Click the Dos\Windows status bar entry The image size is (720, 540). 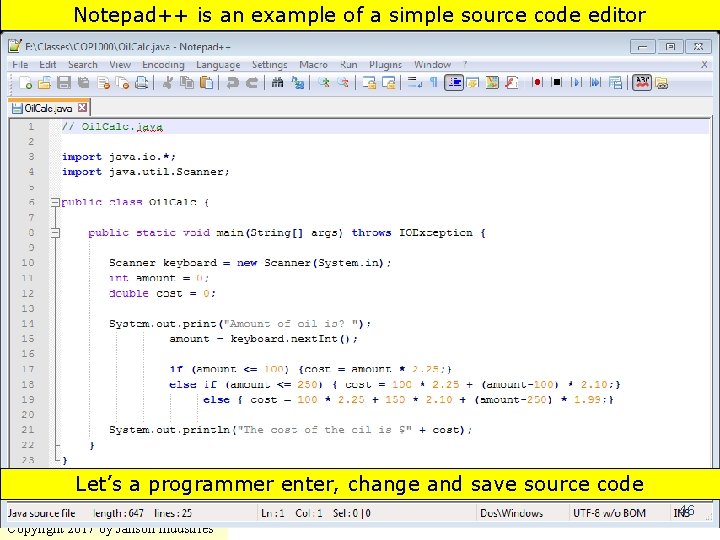(512, 513)
